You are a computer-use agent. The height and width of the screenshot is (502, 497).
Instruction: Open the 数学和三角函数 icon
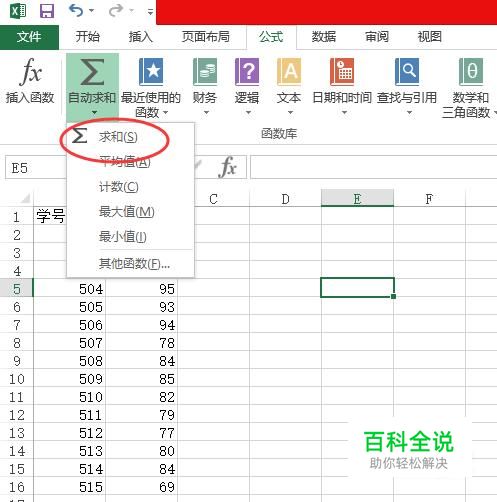471,72
